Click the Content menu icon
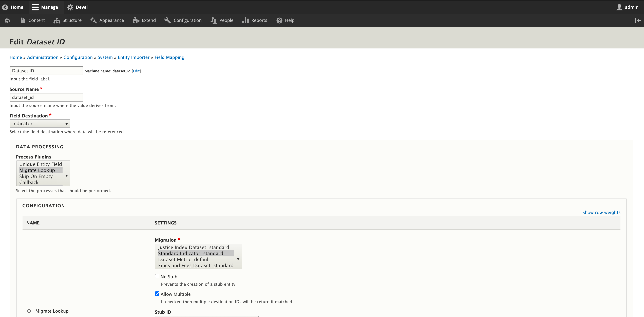This screenshot has width=644, height=317. click(23, 20)
